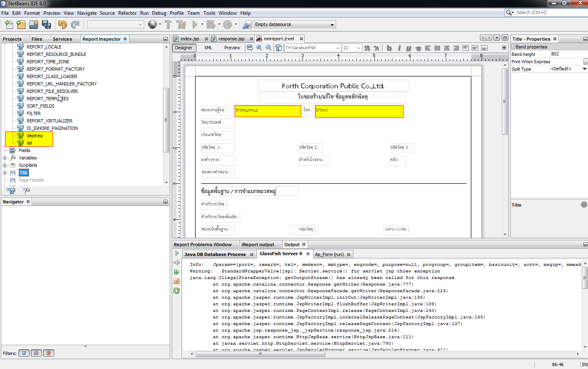Toggle the first Navigator filter button

tap(24, 353)
